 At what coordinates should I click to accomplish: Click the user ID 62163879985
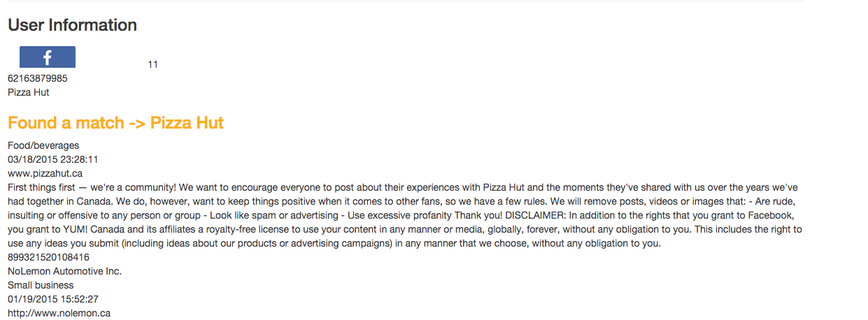pos(38,78)
